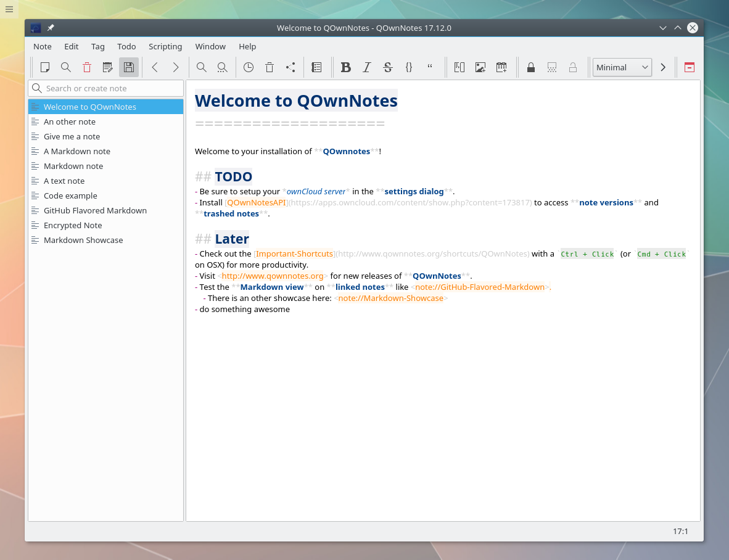Expand the toolbar overflow chevron next to Minimal
The height and width of the screenshot is (560, 729).
(663, 67)
